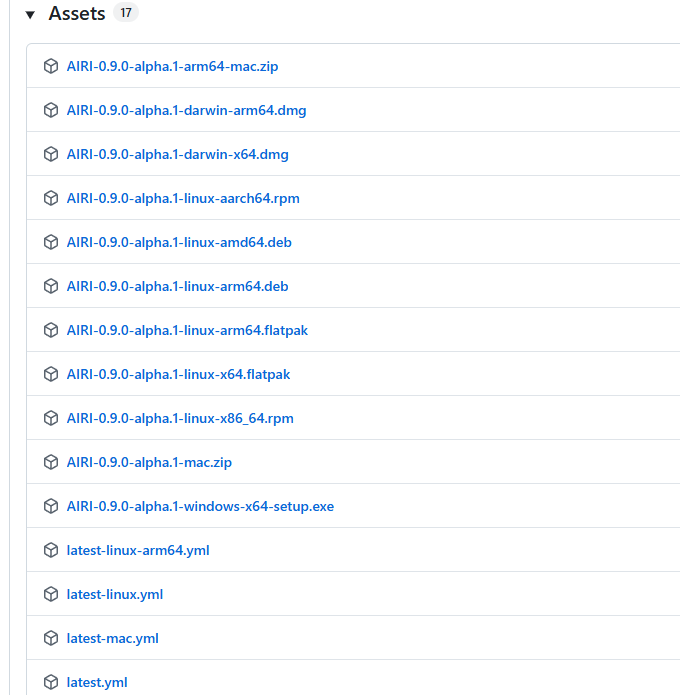This screenshot has height=695, width=680.
Task: Open latest-linux.yml file link
Action: pos(115,594)
